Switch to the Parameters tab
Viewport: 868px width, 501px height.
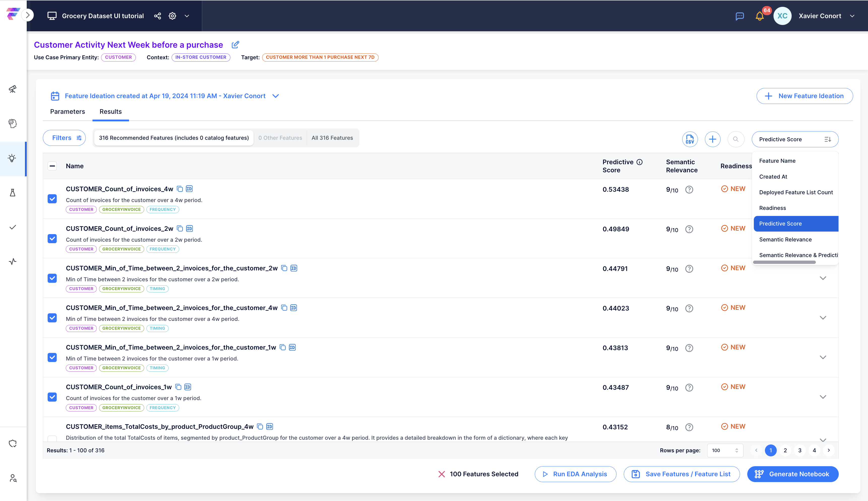[x=67, y=112]
